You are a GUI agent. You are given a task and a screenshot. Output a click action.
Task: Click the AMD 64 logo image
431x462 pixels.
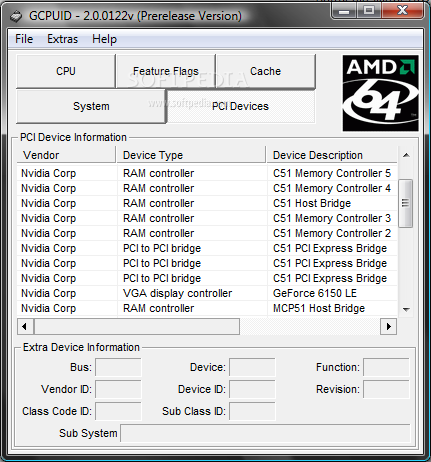pos(380,93)
